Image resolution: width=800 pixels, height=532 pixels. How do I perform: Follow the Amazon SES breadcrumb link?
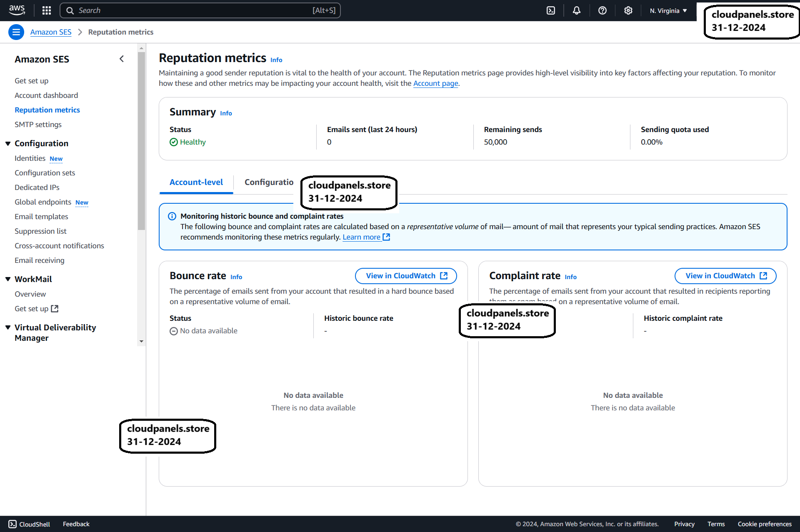51,32
